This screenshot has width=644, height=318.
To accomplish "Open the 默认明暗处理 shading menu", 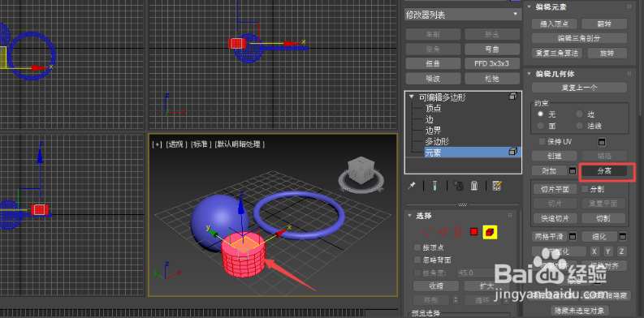I will (240, 144).
